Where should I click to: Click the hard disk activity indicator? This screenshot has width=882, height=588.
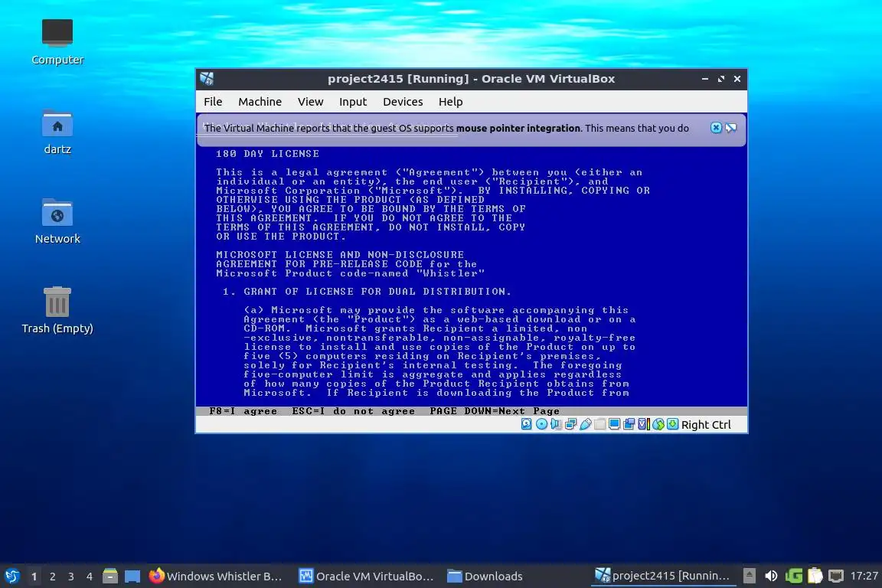click(x=527, y=424)
